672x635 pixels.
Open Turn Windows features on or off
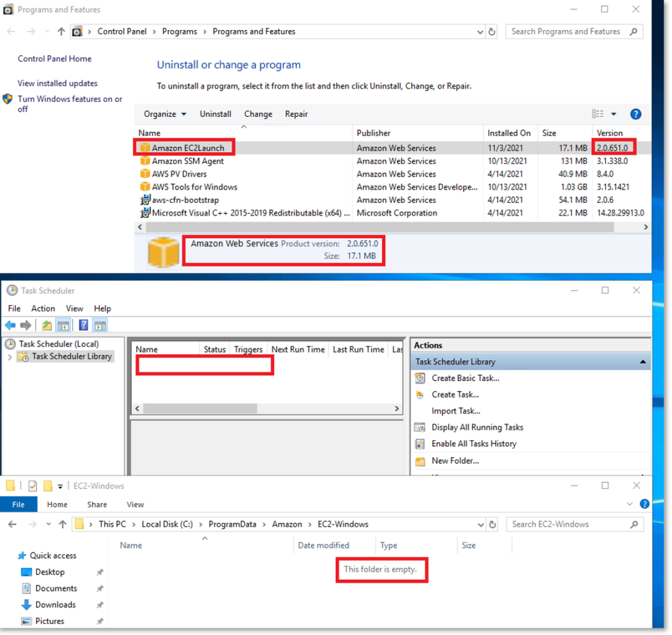click(x=70, y=104)
